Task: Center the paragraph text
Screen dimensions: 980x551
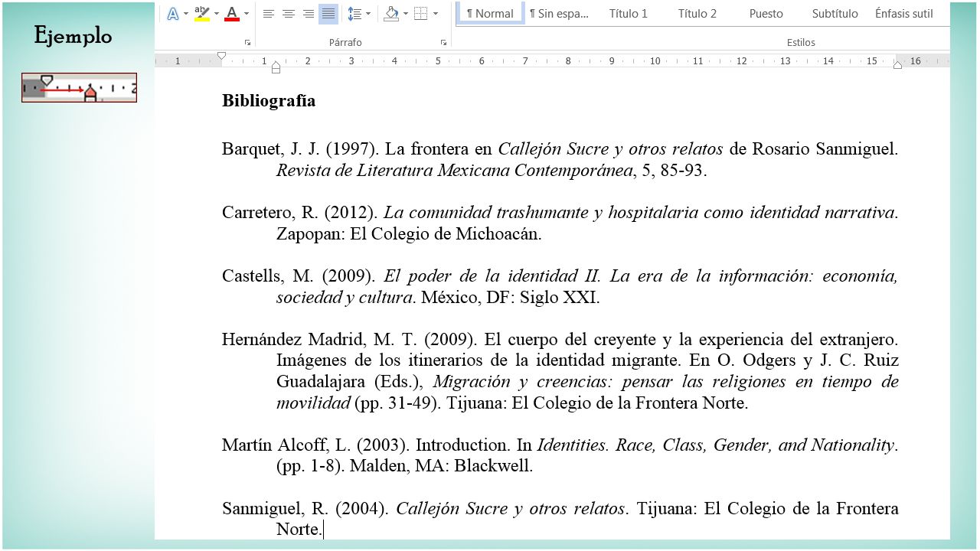Action: [289, 13]
